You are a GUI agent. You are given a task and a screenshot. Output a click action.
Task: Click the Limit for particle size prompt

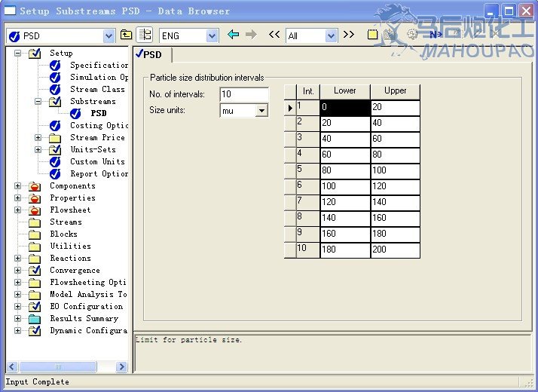[x=188, y=340]
